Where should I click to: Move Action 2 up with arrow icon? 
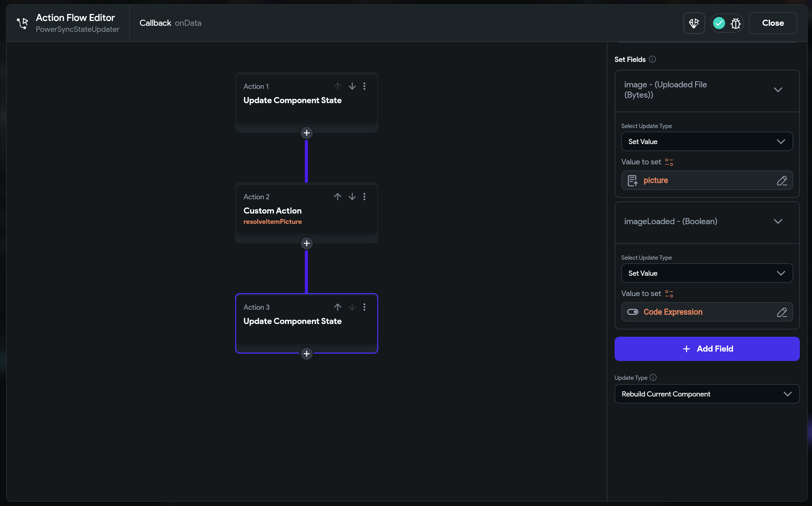337,197
